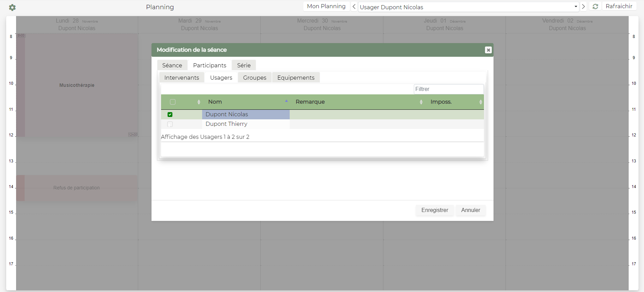Viewport: 644px width, 292px height.
Task: Close the Modification de la séance dialog
Action: pos(488,50)
